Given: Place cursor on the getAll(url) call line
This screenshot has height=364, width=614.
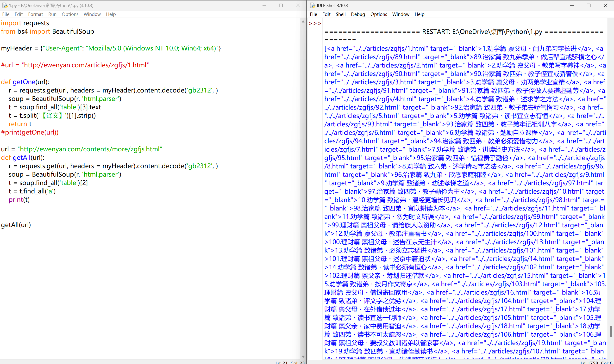Looking at the screenshot, I should pyautogui.click(x=16, y=225).
